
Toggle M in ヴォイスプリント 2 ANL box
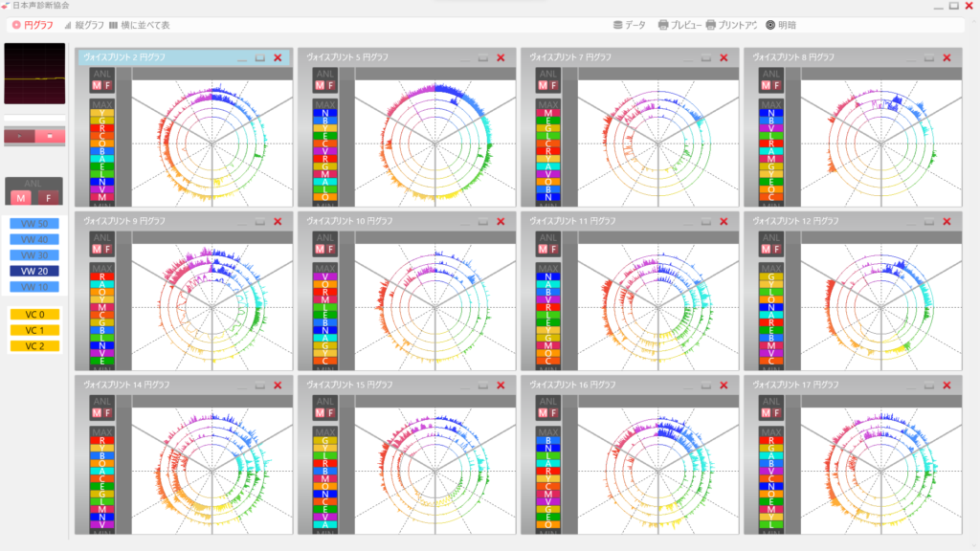tap(97, 85)
